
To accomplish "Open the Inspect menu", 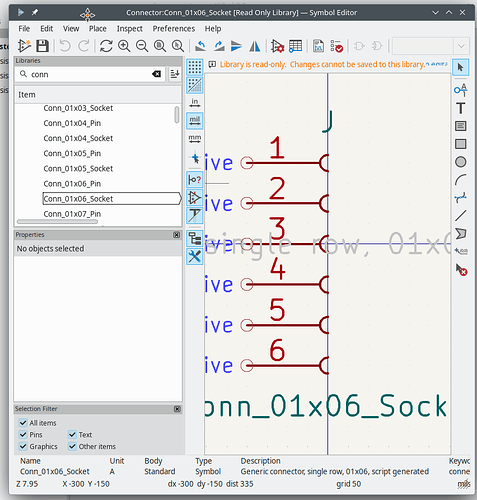I will pos(130,29).
